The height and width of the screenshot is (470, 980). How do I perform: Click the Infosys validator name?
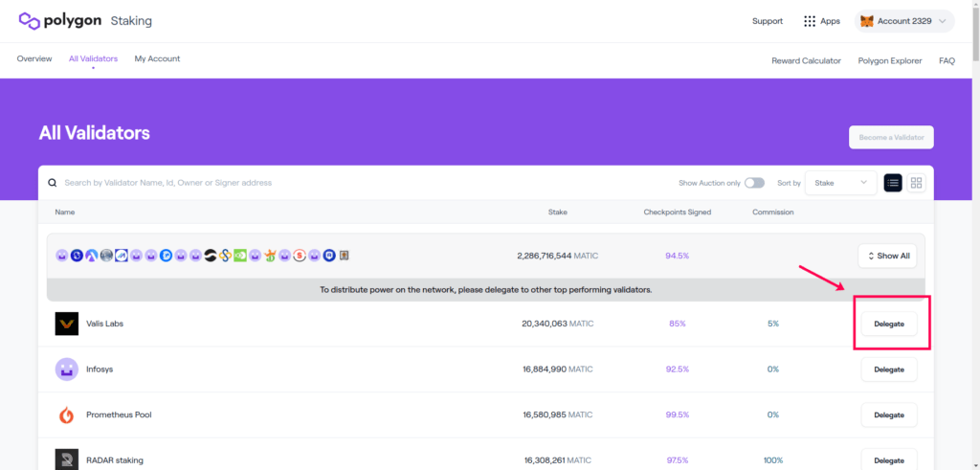tap(100, 369)
